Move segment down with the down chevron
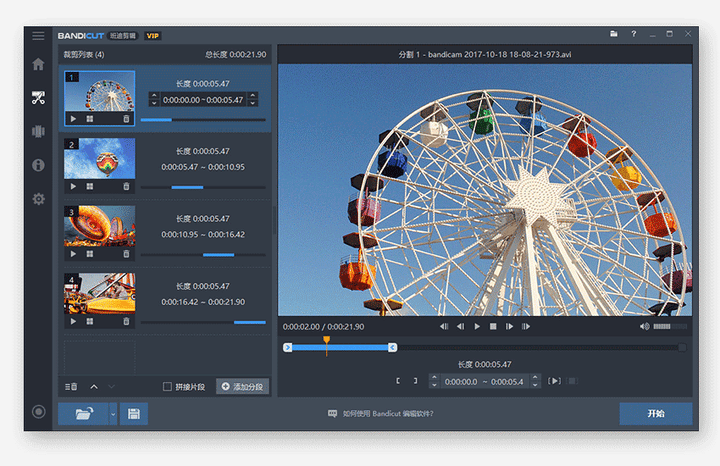Image resolution: width=720 pixels, height=466 pixels. coord(111,387)
